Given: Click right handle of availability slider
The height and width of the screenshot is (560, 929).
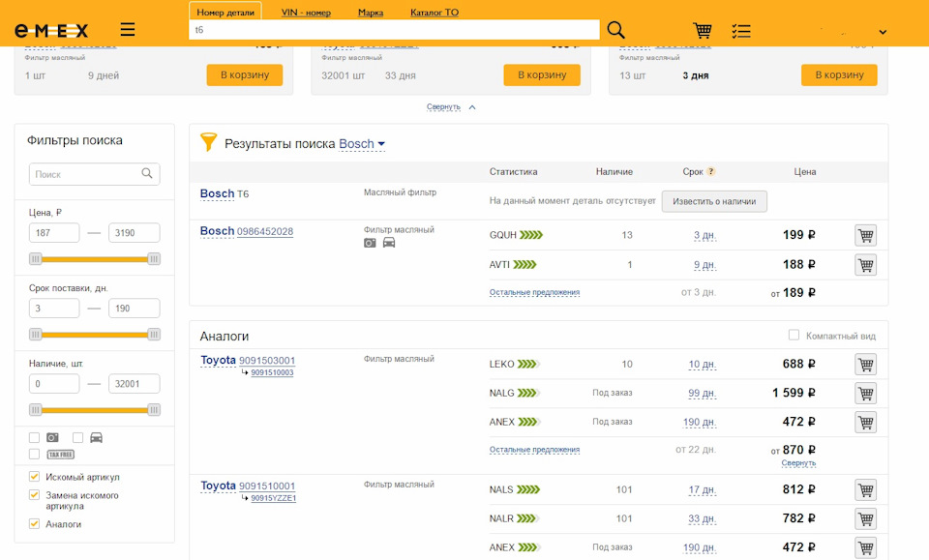Looking at the screenshot, I should pyautogui.click(x=154, y=410).
